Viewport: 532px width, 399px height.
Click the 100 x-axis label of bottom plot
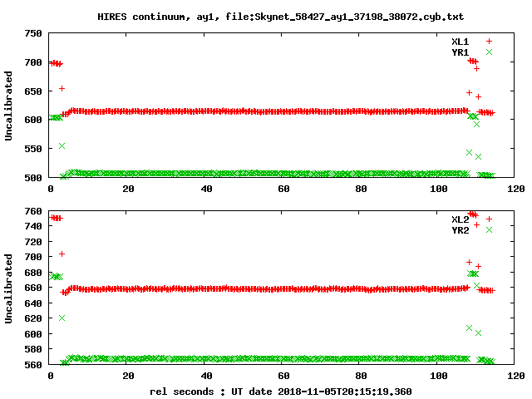(438, 376)
